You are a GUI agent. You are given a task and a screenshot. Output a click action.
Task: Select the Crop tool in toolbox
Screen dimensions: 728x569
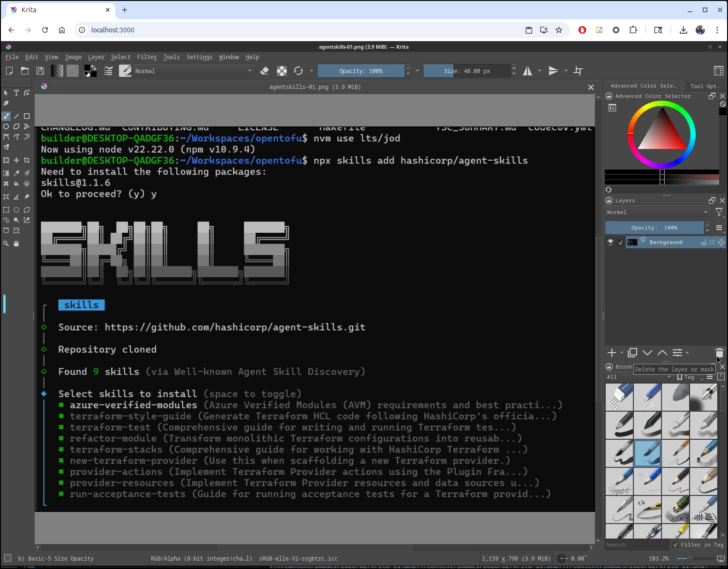(x=27, y=160)
